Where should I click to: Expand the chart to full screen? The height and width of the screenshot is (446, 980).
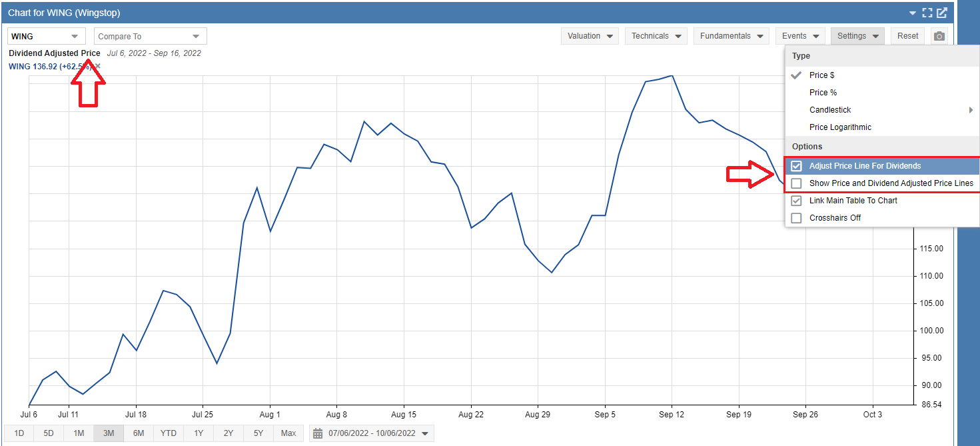pyautogui.click(x=927, y=13)
